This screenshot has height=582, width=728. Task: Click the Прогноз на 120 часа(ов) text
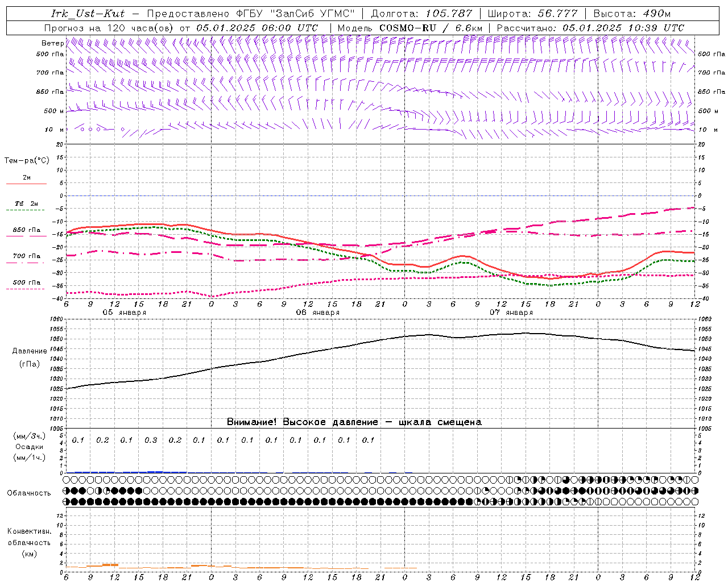(x=109, y=28)
